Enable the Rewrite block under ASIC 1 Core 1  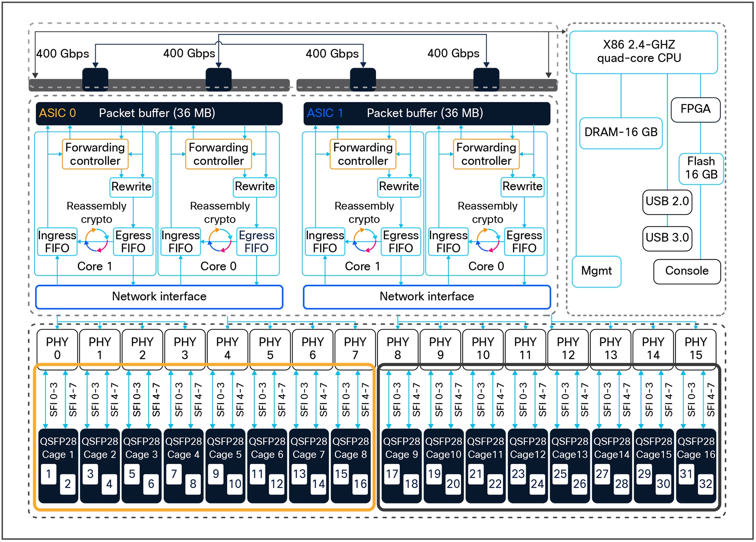(x=399, y=187)
